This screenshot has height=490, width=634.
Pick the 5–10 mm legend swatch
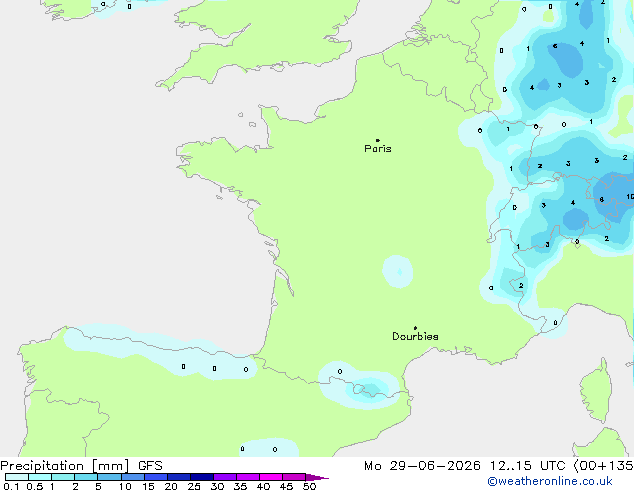(109, 477)
